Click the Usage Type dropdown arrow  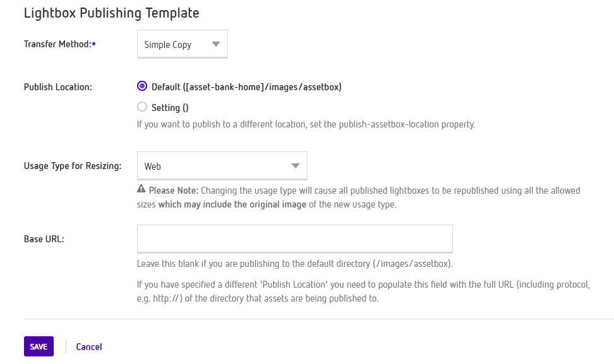[x=295, y=166]
